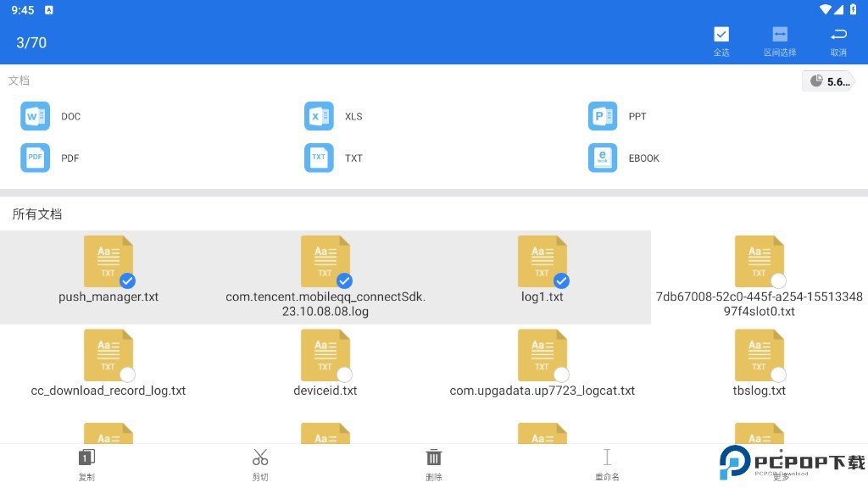Cancel selection with the return arrow icon
The image size is (868, 488).
838,35
